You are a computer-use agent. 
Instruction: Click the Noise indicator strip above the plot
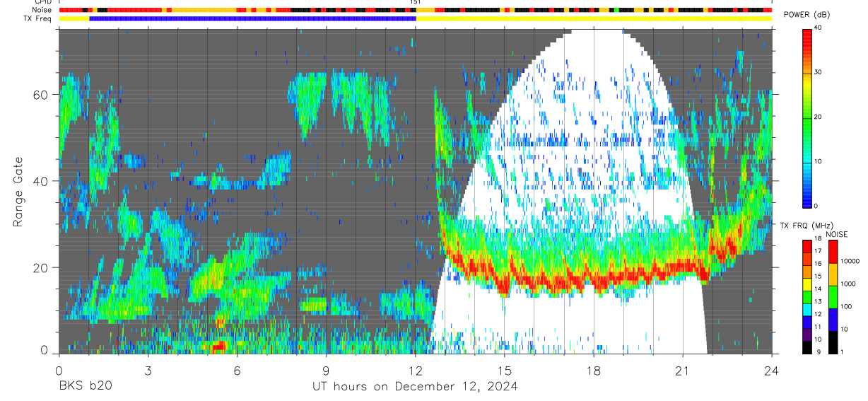(416, 10)
